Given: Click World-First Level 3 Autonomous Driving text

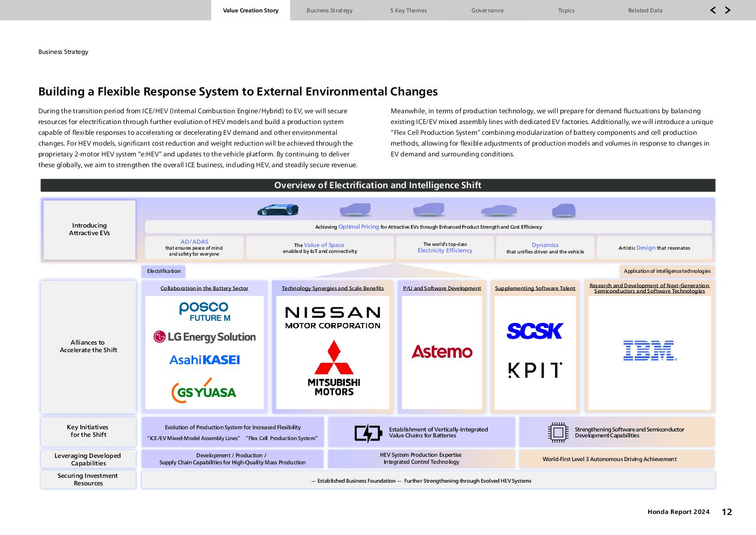Looking at the screenshot, I should [609, 459].
